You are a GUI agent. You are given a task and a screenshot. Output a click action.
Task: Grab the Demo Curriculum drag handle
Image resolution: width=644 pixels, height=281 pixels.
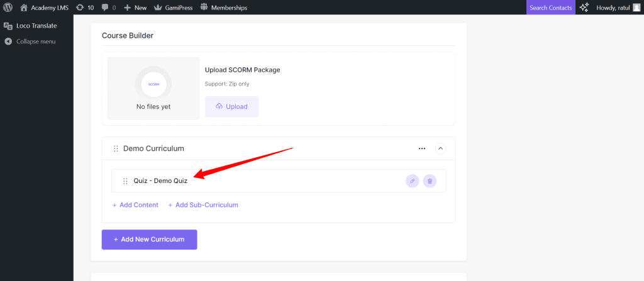point(116,149)
